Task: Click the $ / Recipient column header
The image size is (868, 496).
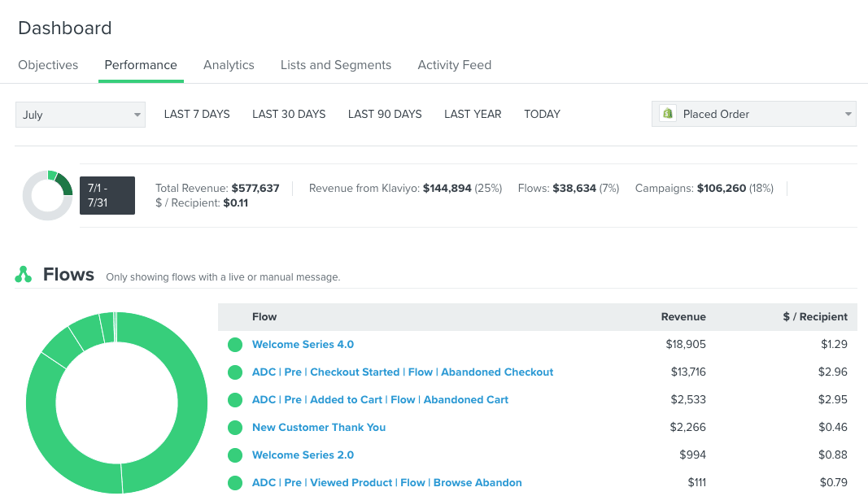Action: (815, 316)
